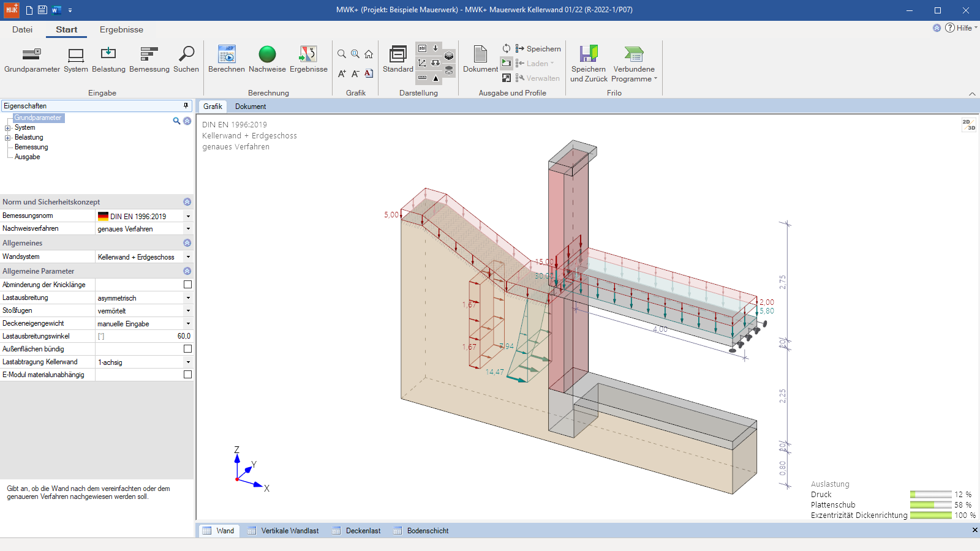Switch to Ergebnisse ribbon tab
The width and height of the screenshot is (980, 551).
(121, 29)
